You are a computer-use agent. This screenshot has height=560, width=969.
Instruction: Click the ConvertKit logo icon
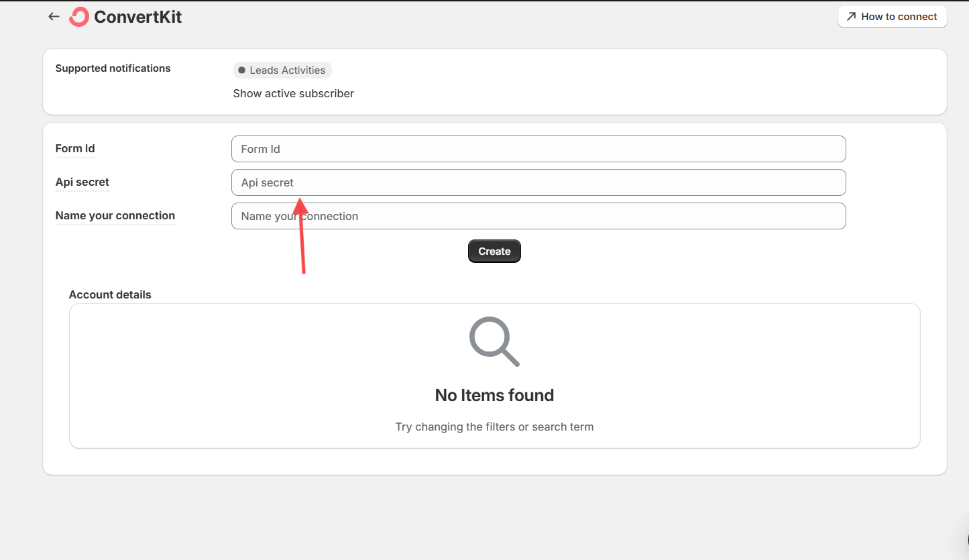(x=79, y=17)
